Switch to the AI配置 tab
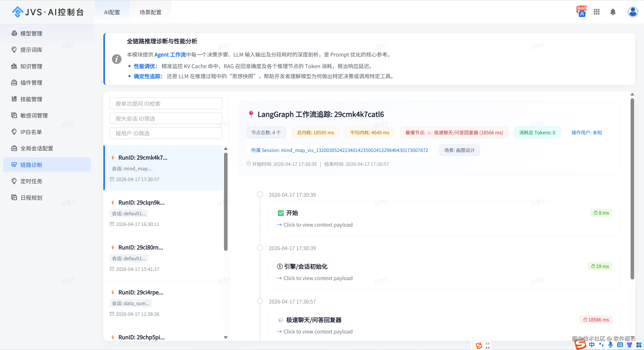Screen dimensions: 644x350 tap(112, 12)
